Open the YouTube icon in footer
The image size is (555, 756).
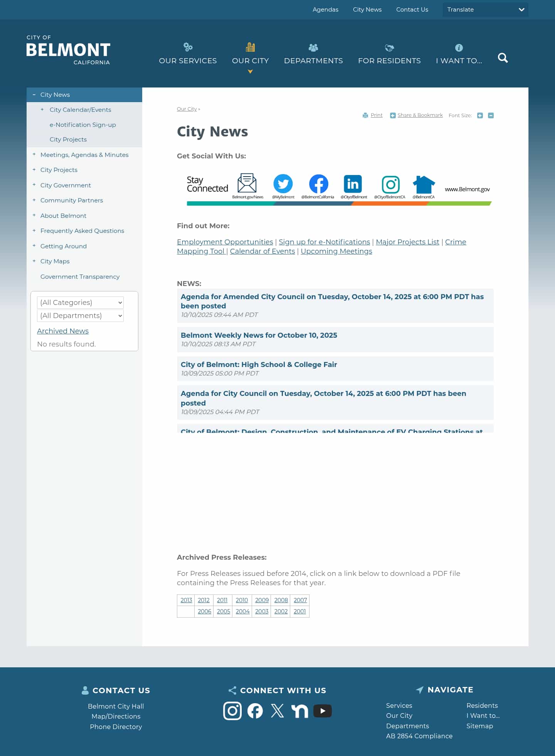[322, 711]
